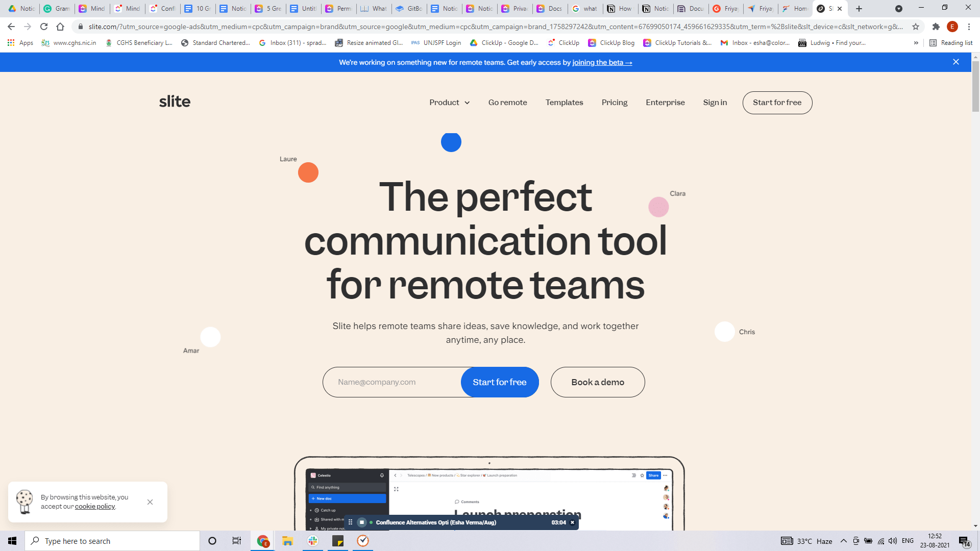Click the browser reload icon
Image resolution: width=980 pixels, height=551 pixels.
pyautogui.click(x=44, y=27)
